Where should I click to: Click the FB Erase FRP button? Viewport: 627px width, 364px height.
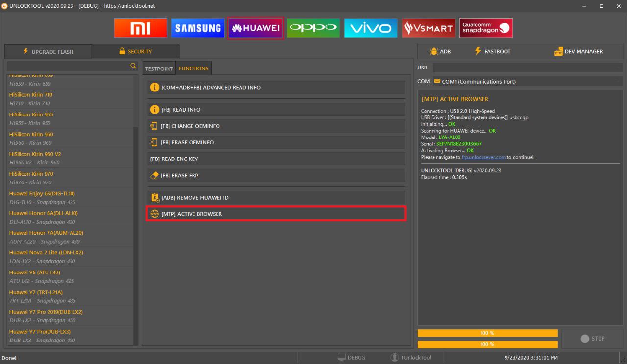tap(276, 175)
